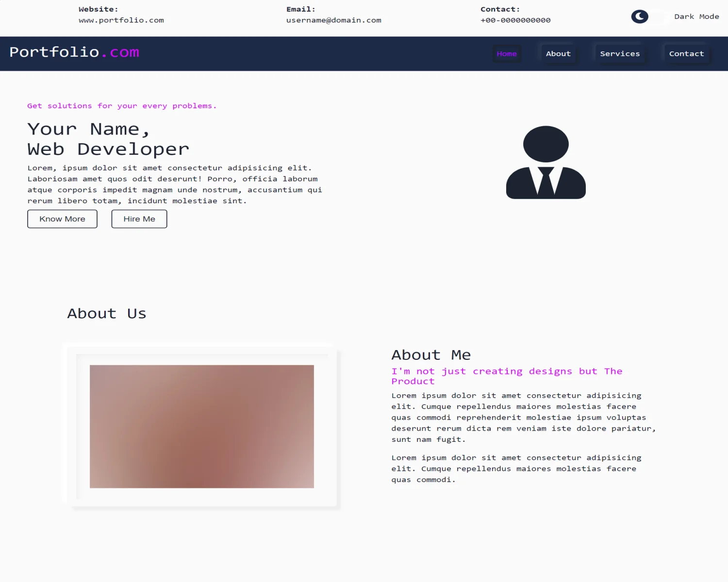Open the Contact navigation item
This screenshot has width=728, height=582.
click(x=686, y=53)
